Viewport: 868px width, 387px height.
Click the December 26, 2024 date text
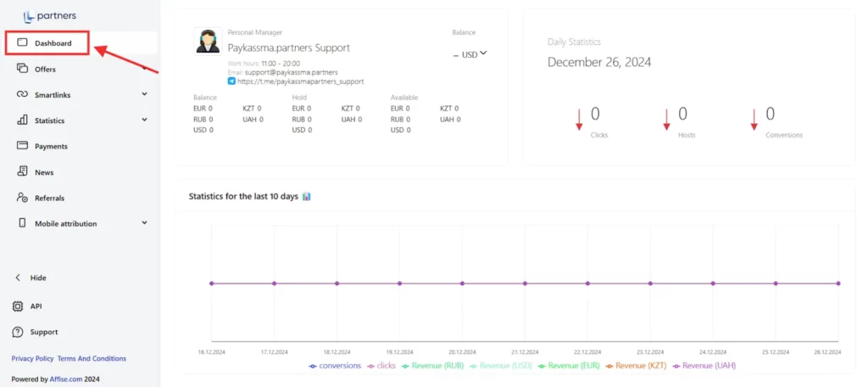pos(599,62)
